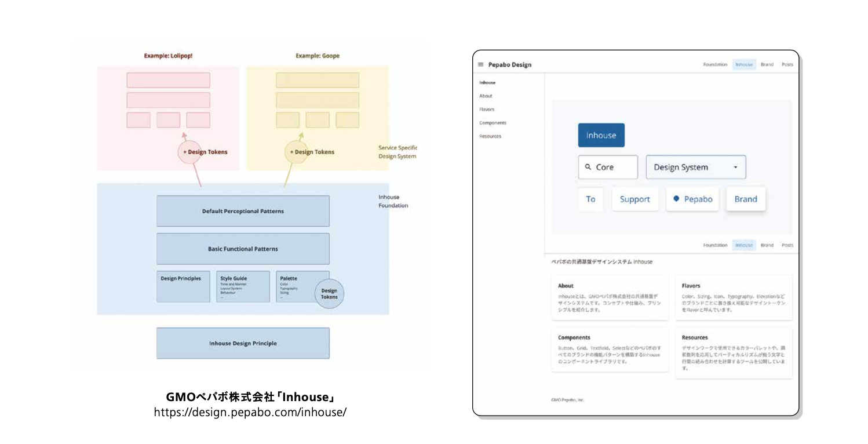Click the Example: Goope heading
Image resolution: width=868 pixels, height=444 pixels.
(x=318, y=56)
